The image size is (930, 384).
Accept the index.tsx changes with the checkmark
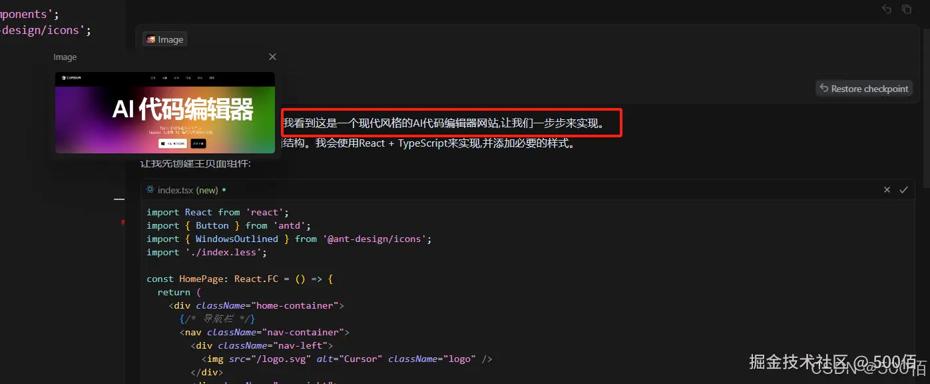click(903, 189)
